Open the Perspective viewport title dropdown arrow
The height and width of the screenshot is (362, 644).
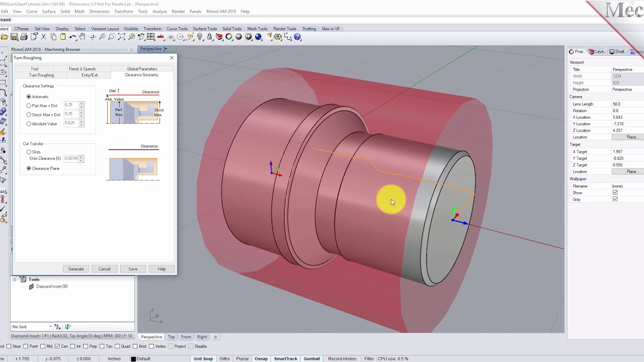pyautogui.click(x=166, y=49)
